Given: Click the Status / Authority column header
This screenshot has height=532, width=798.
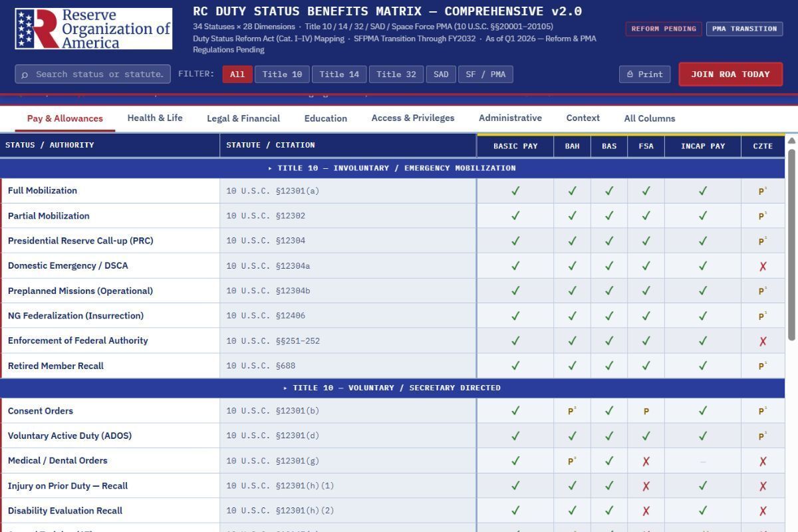Looking at the screenshot, I should [x=110, y=145].
